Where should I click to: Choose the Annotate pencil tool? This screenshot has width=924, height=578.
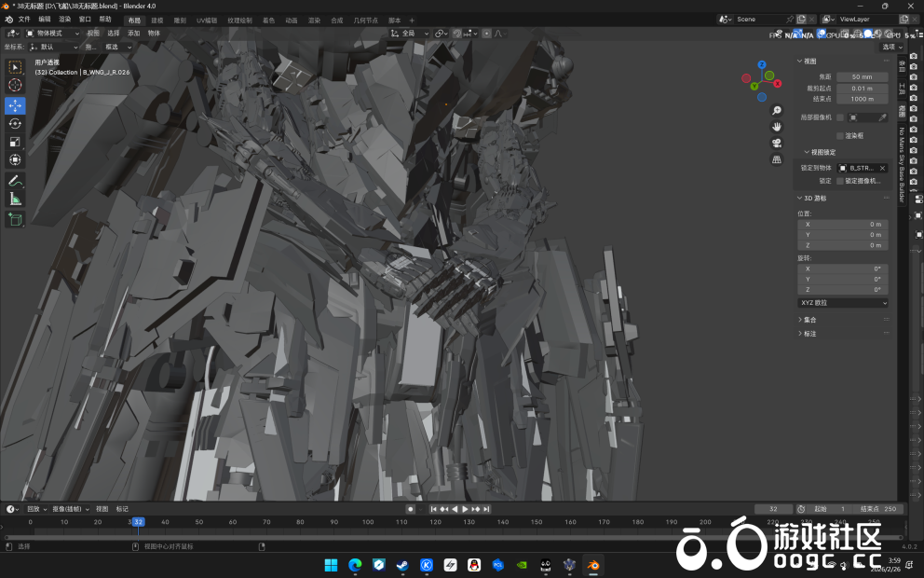click(x=15, y=180)
